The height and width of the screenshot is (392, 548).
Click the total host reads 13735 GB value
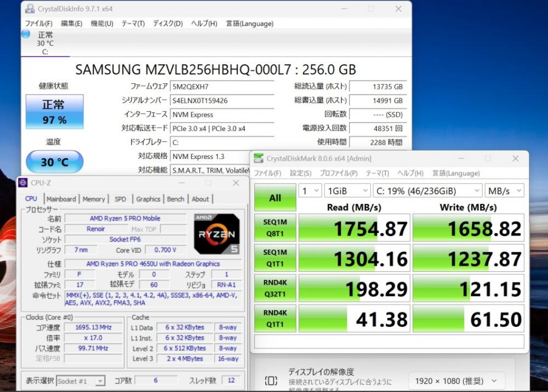[378, 87]
